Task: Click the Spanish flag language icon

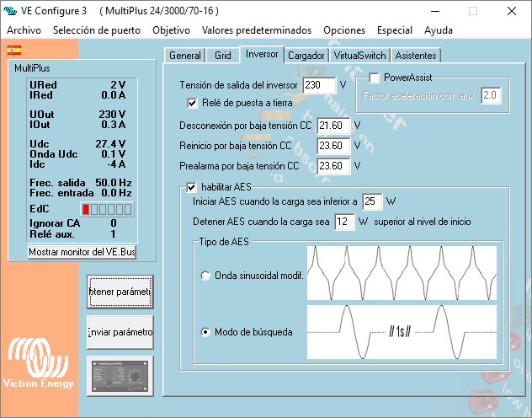Action: tap(14, 51)
